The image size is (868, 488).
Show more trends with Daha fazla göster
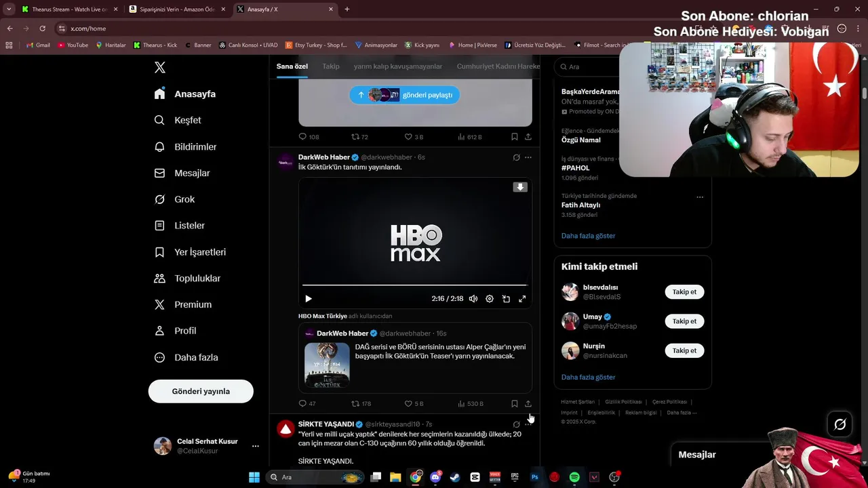click(589, 236)
